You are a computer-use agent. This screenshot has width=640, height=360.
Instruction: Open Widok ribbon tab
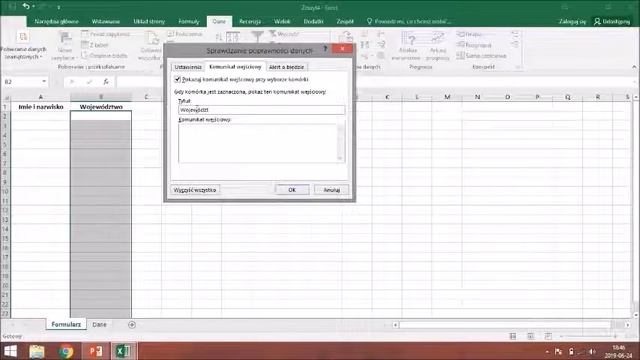tap(282, 21)
